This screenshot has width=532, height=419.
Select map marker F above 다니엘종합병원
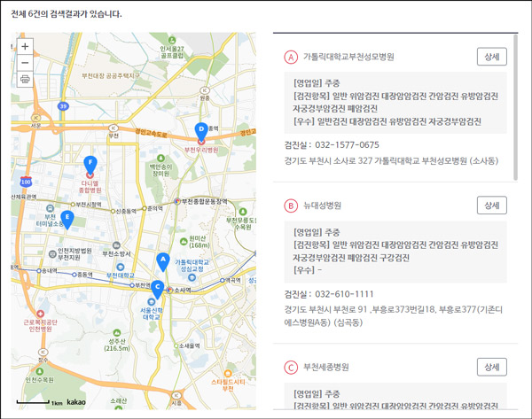90,165
